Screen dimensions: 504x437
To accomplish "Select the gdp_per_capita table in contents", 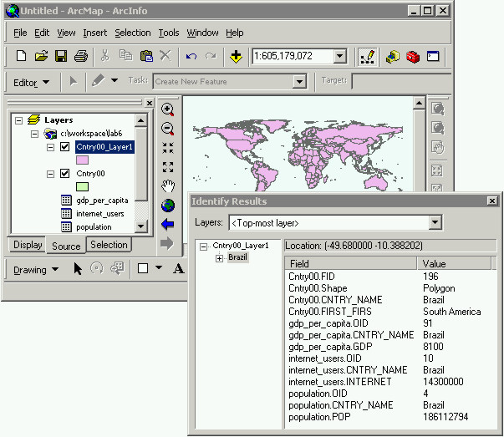I will [x=99, y=201].
